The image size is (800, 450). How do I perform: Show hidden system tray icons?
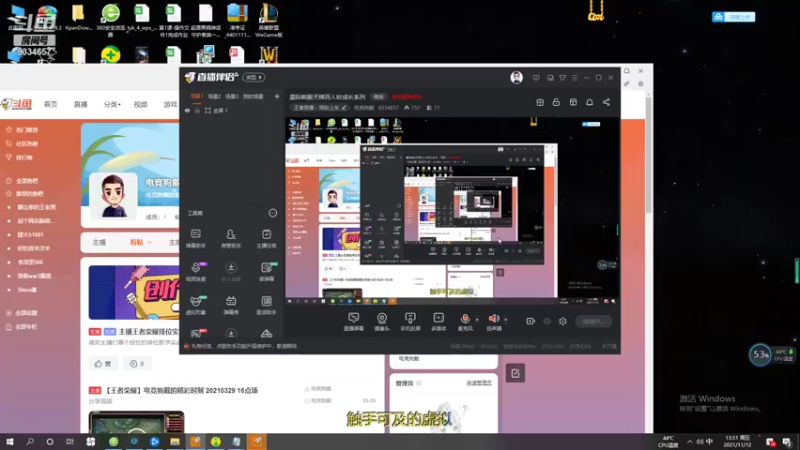click(690, 441)
